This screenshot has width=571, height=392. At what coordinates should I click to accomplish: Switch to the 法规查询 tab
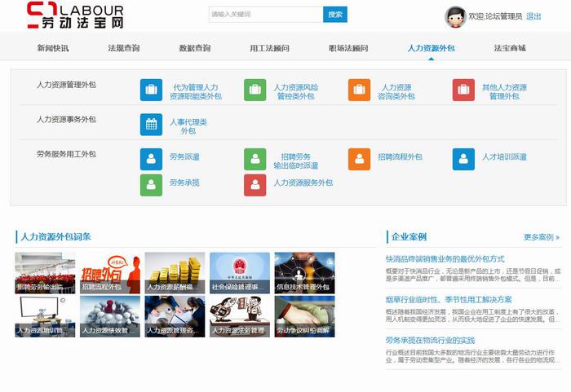point(123,48)
